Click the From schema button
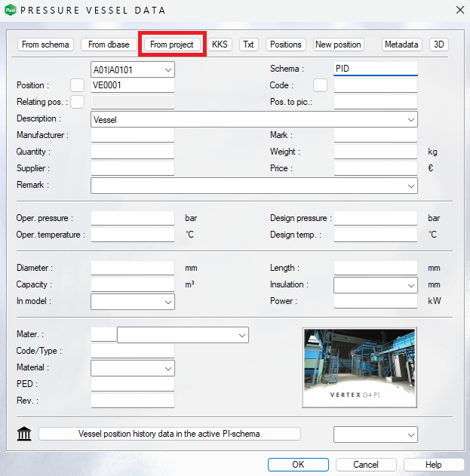Screen dimensions: 470x476 (x=46, y=45)
